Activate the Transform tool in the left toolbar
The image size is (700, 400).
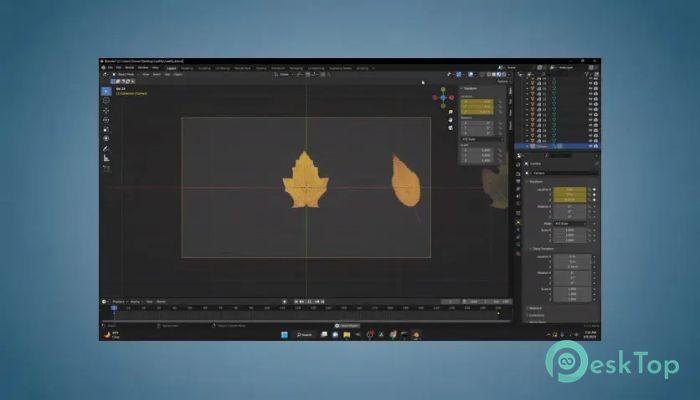coord(106,139)
